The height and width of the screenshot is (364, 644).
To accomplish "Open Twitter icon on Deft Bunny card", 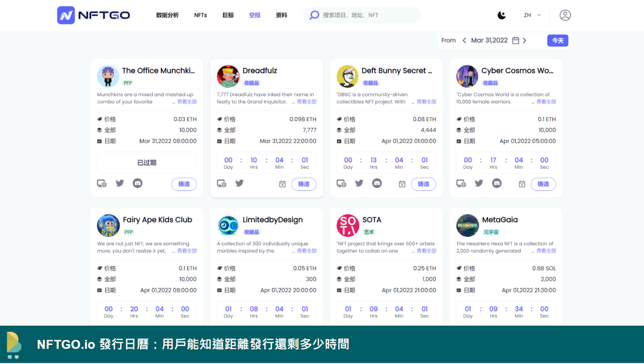I will tap(359, 183).
